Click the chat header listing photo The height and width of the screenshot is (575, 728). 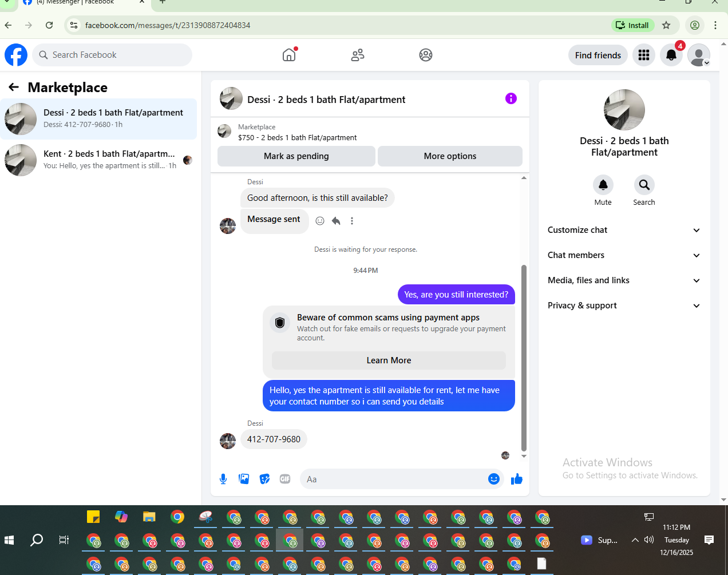pos(231,98)
